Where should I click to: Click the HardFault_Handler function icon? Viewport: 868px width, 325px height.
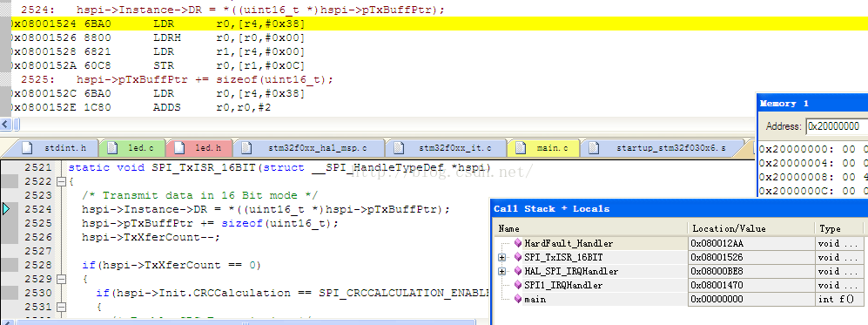518,243
